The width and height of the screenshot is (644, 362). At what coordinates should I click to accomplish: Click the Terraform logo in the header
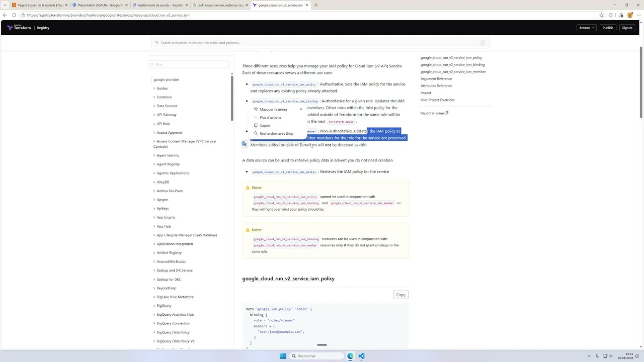coord(19,28)
